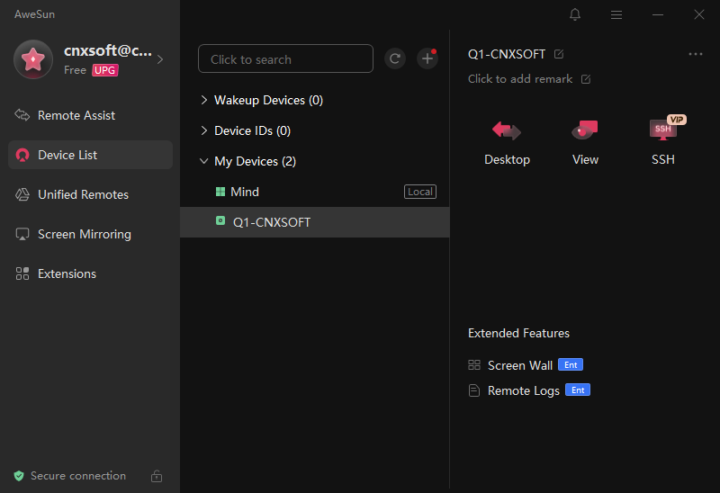Click the Local tag on Mind
The image size is (720, 493).
pos(420,192)
